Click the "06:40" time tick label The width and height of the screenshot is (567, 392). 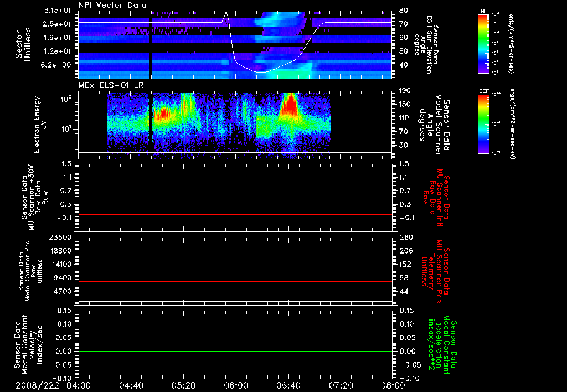[x=288, y=385]
